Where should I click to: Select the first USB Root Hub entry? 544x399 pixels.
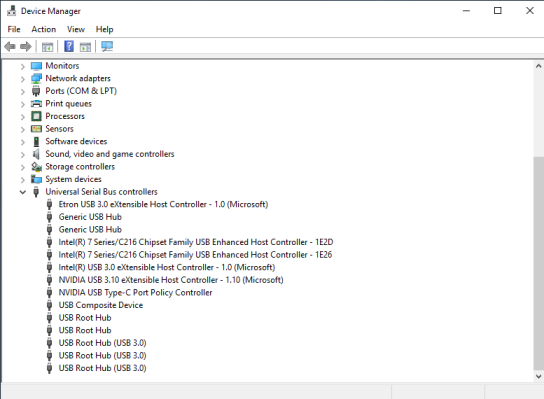point(85,318)
